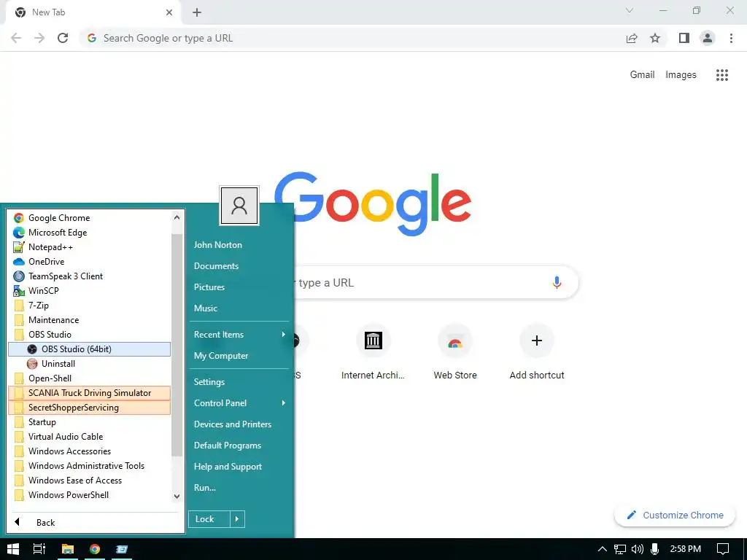Expand the Recent Items submenu
The width and height of the screenshot is (747, 560).
tap(239, 334)
